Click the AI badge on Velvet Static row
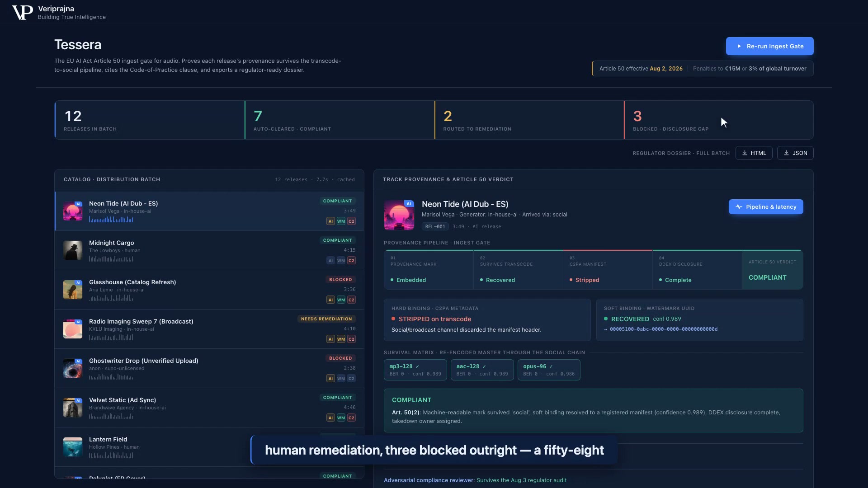The width and height of the screenshot is (868, 488). [330, 418]
